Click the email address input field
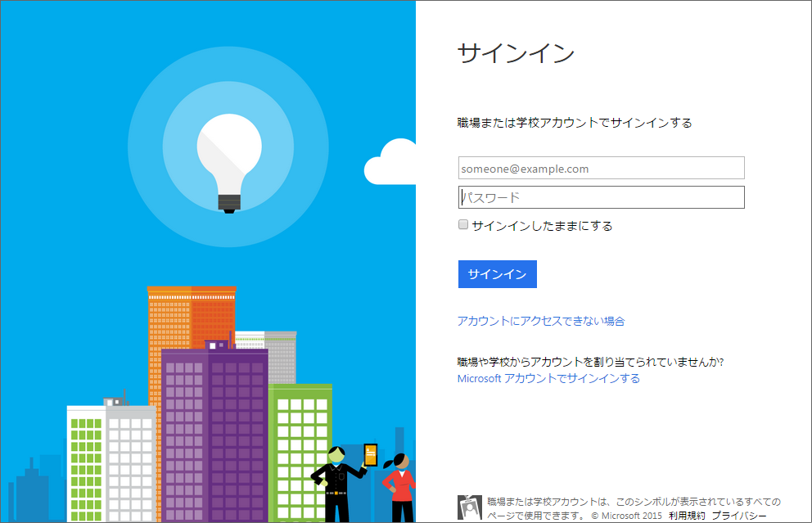The width and height of the screenshot is (812, 523). [602, 169]
